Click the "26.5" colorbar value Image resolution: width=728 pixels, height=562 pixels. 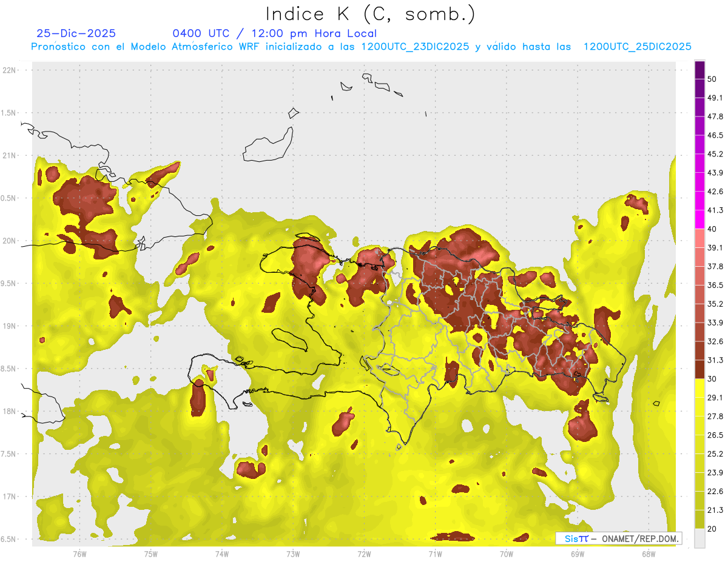pos(715,435)
